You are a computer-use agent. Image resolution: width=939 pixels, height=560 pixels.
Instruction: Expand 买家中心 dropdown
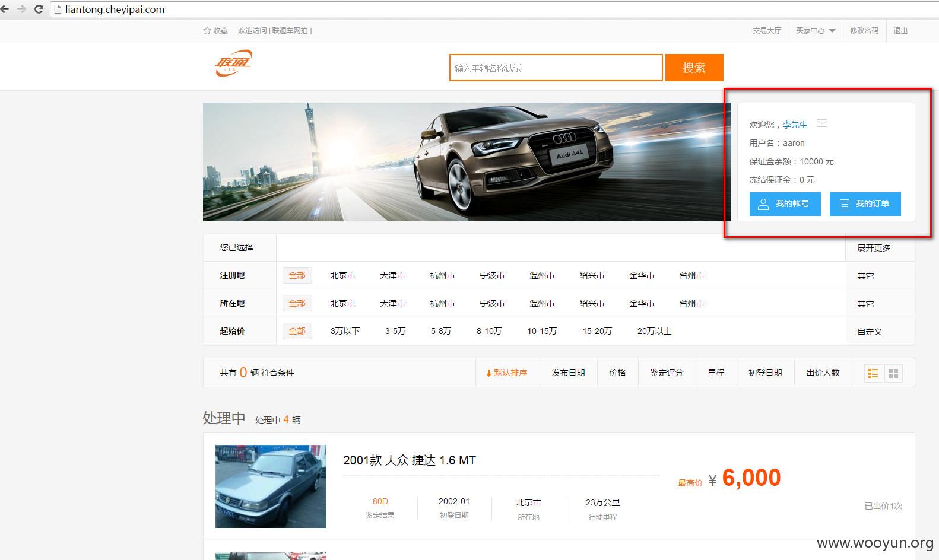click(816, 30)
